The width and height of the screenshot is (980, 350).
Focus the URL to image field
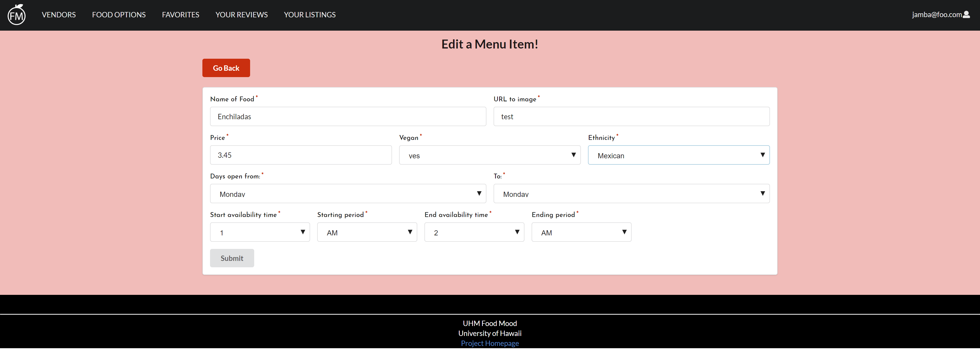pyautogui.click(x=632, y=116)
